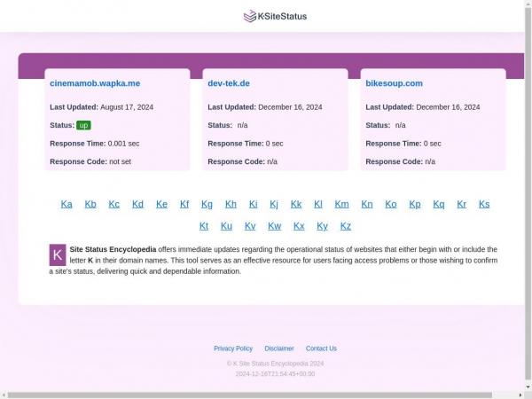
Task: Click the timestamp '2024-12-16T21:54:45+00:00'
Action: tap(275, 374)
